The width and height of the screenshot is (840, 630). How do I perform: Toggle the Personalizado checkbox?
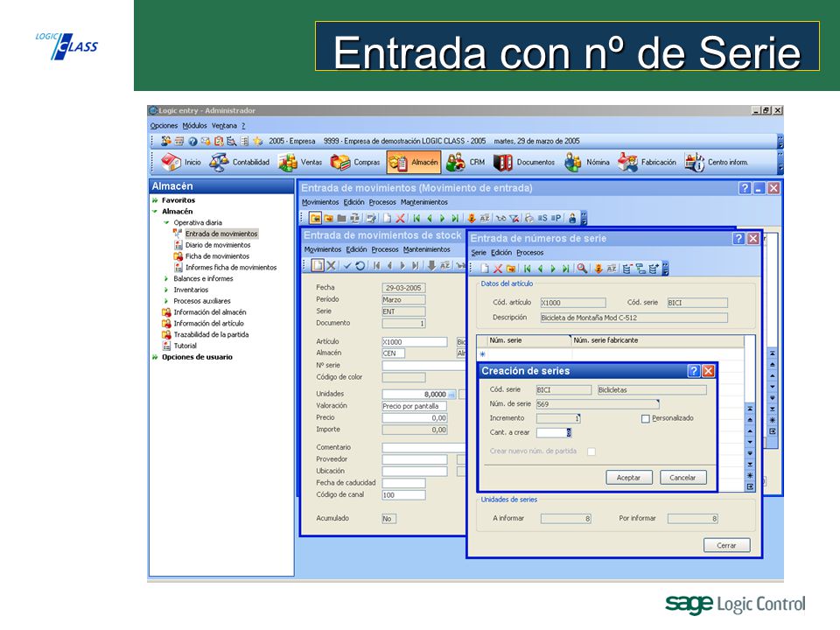pyautogui.click(x=646, y=418)
